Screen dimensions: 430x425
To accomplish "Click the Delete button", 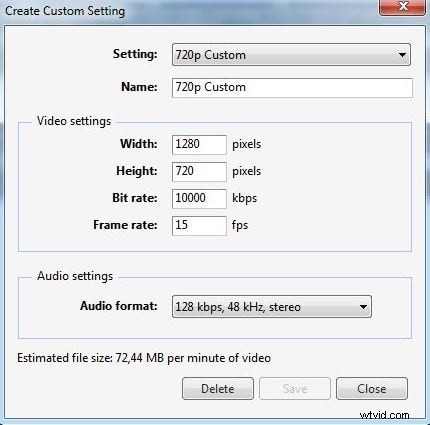I will click(x=218, y=389).
